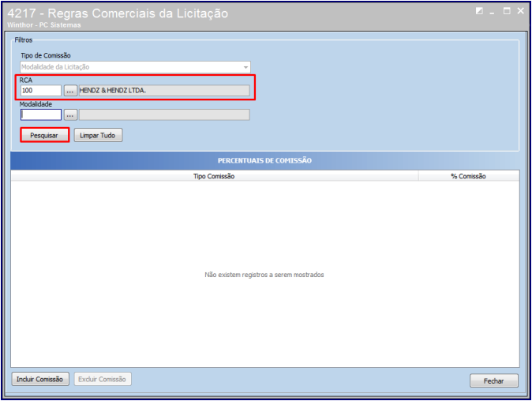The image size is (532, 401).
Task: Click the Pesquisar button
Action: pos(44,135)
